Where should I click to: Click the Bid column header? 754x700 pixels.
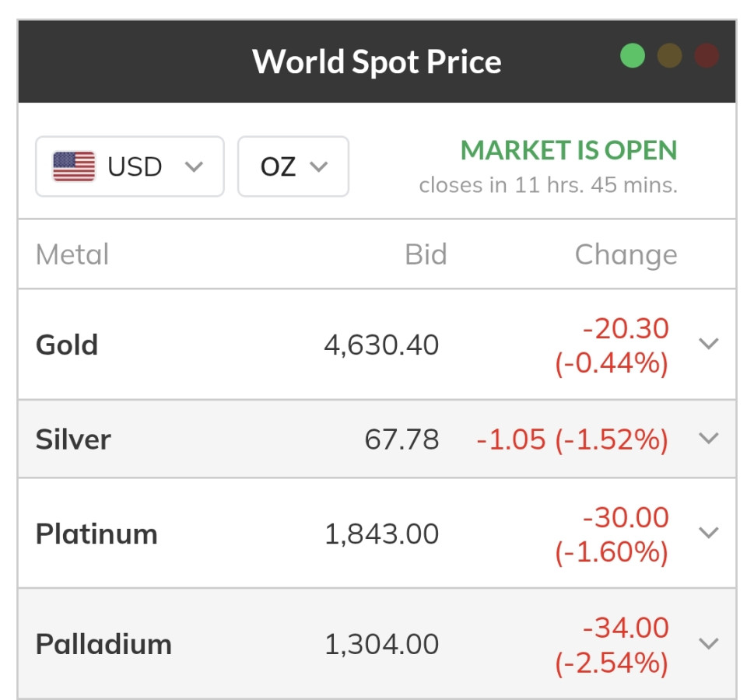426,254
